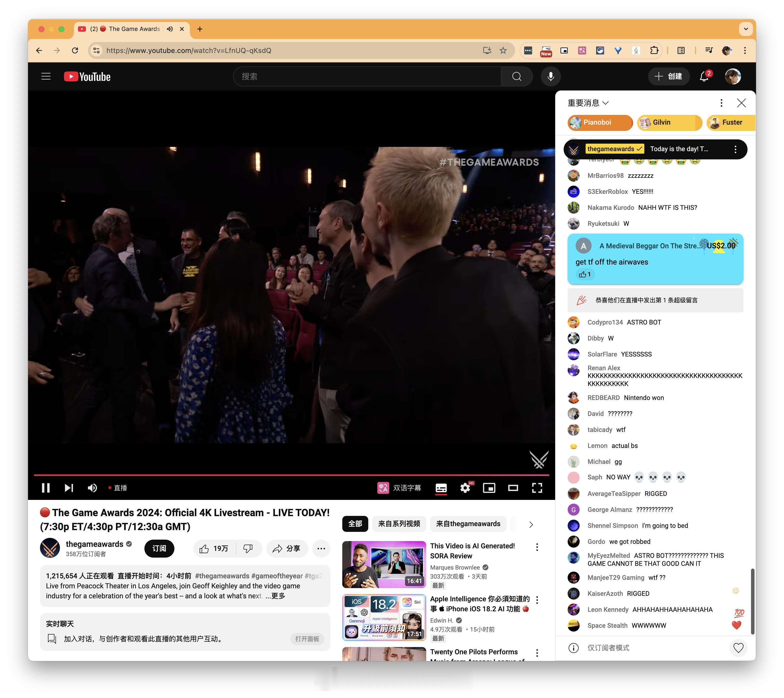Click the live chat scrollbar
784x698 pixels.
(753, 601)
